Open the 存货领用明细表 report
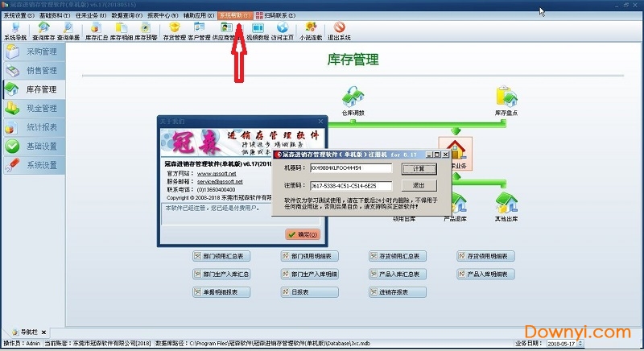Viewport: 644px width, 351px height. [x=485, y=256]
